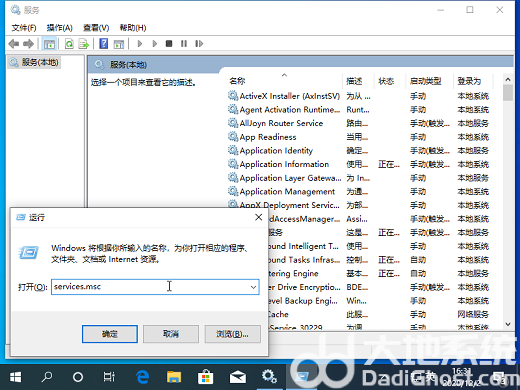Select 服务(本地) in the left tree
Image resolution: width=520 pixels, height=390 pixels.
click(x=34, y=62)
